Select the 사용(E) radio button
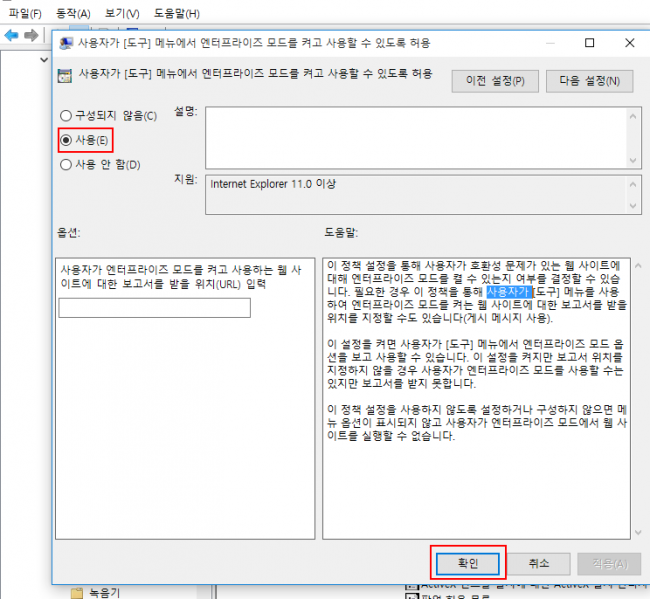This screenshot has width=650, height=599. pyautogui.click(x=66, y=140)
